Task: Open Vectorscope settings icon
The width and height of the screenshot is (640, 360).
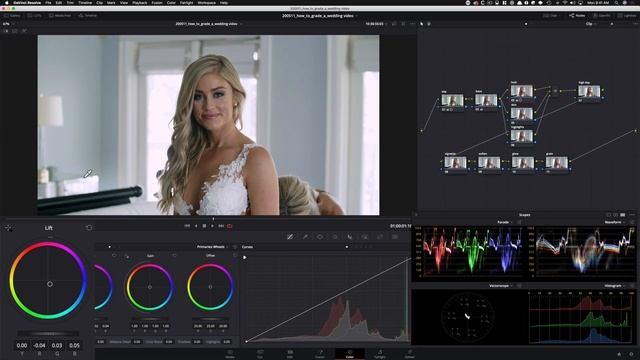Action: pyautogui.click(x=519, y=286)
